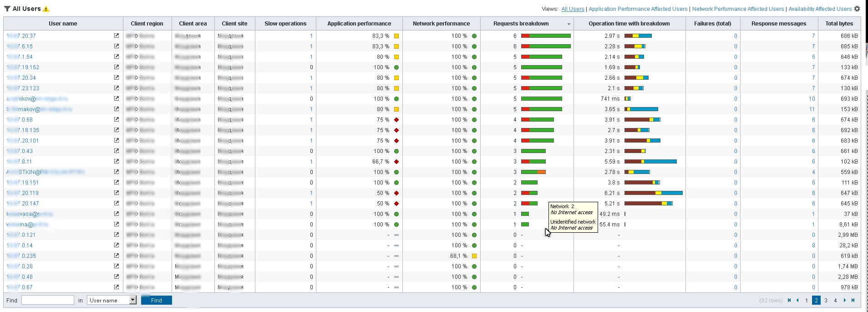868x312 pixels.
Task: Switch to Network Performance Affected Users view
Action: (x=738, y=9)
